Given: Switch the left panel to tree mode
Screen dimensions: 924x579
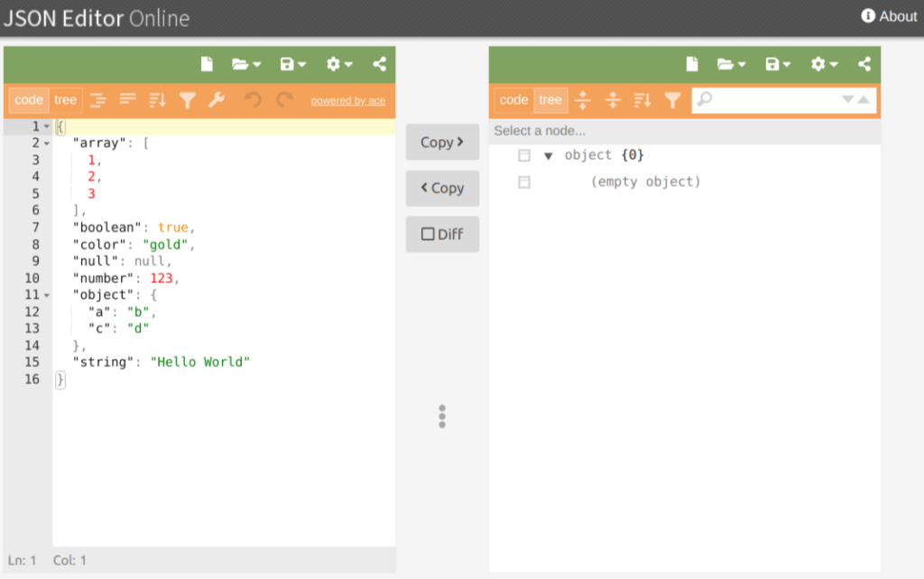Looking at the screenshot, I should (x=65, y=99).
